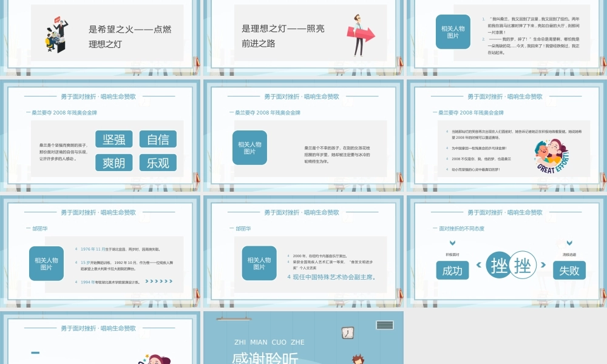The width and height of the screenshot is (607, 364).
Task: Click the line starting "当她那灿烂的笑容"
Action: pyautogui.click(x=517, y=135)
